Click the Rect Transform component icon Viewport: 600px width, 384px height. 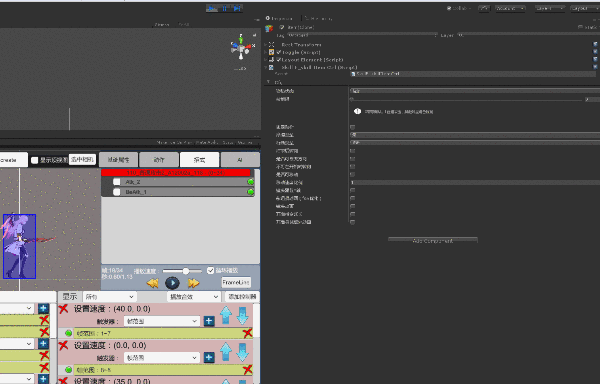point(271,45)
